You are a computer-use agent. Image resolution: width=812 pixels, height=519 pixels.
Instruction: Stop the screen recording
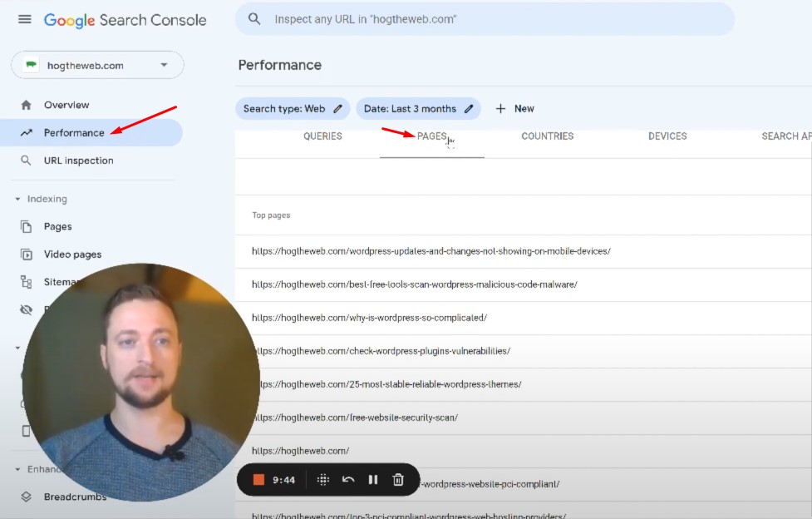pos(258,480)
